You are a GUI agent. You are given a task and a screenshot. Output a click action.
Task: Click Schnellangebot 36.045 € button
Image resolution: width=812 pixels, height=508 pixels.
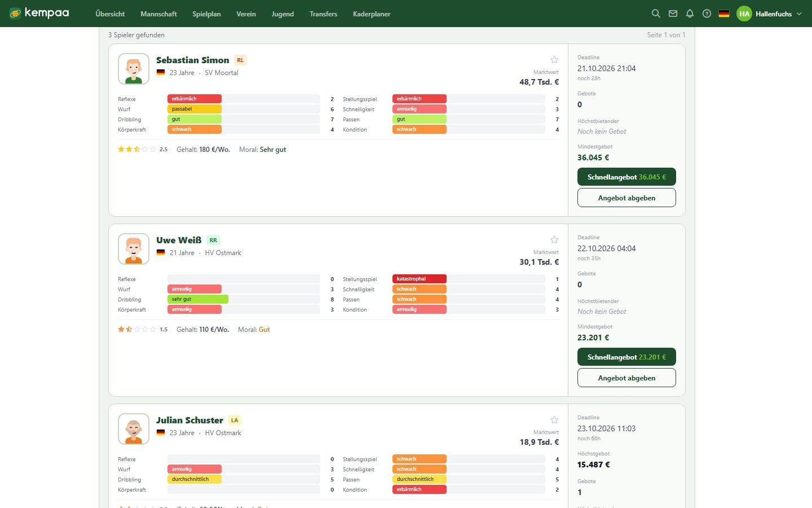(626, 177)
